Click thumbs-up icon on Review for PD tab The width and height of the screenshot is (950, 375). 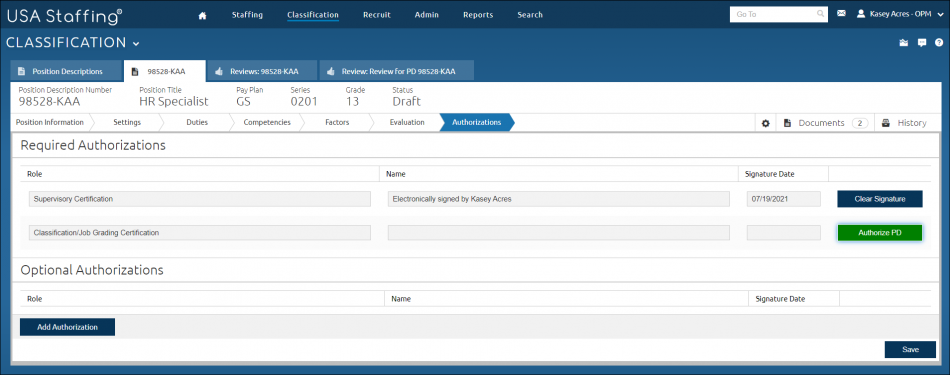(331, 71)
